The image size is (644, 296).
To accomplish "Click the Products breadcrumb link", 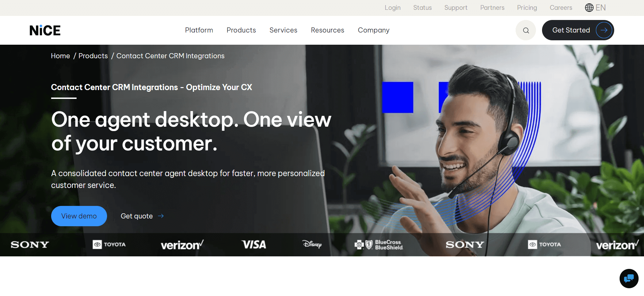I will coord(93,56).
